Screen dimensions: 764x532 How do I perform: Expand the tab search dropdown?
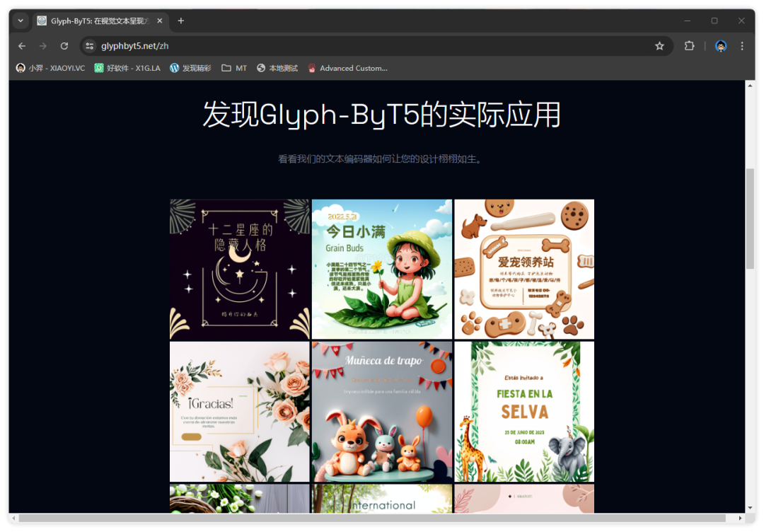point(21,21)
